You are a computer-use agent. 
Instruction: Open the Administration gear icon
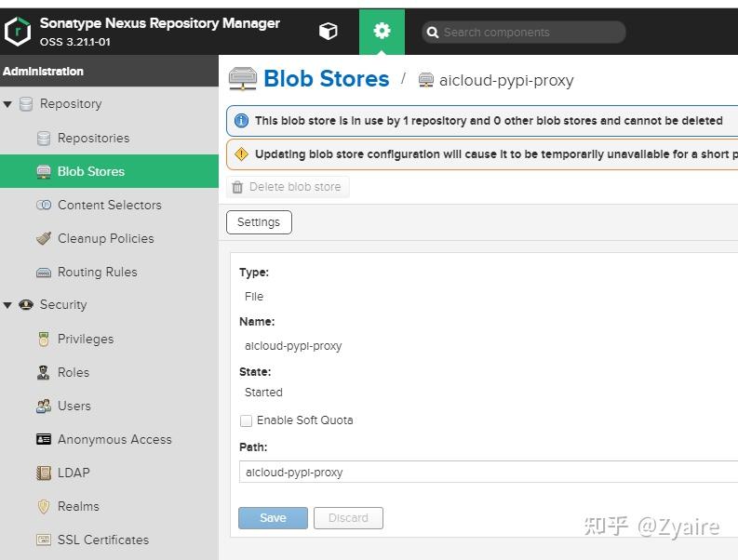[x=382, y=31]
